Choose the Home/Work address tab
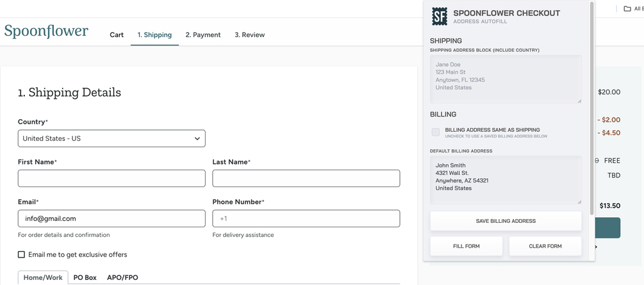Viewport: 644px width, 285px height. click(x=43, y=277)
